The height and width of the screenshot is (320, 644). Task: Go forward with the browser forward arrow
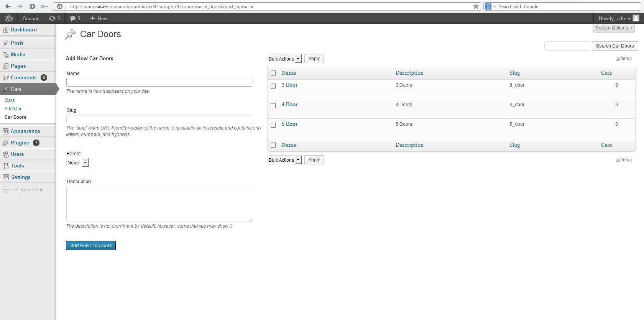click(20, 7)
